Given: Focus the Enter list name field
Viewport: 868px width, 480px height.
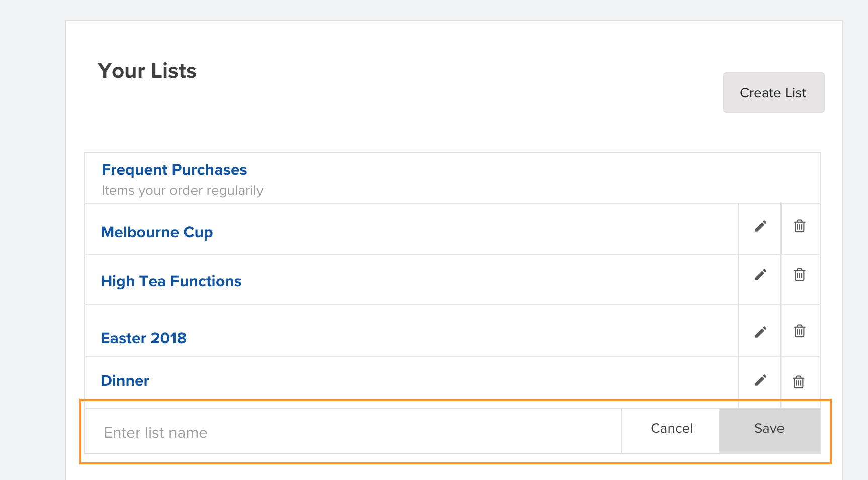Looking at the screenshot, I should 352,432.
